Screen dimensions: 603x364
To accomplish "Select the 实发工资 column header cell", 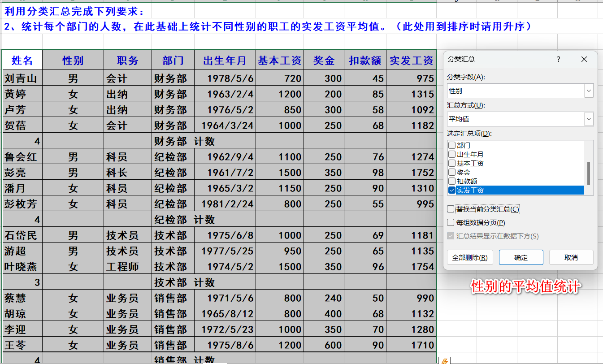I will (x=411, y=61).
